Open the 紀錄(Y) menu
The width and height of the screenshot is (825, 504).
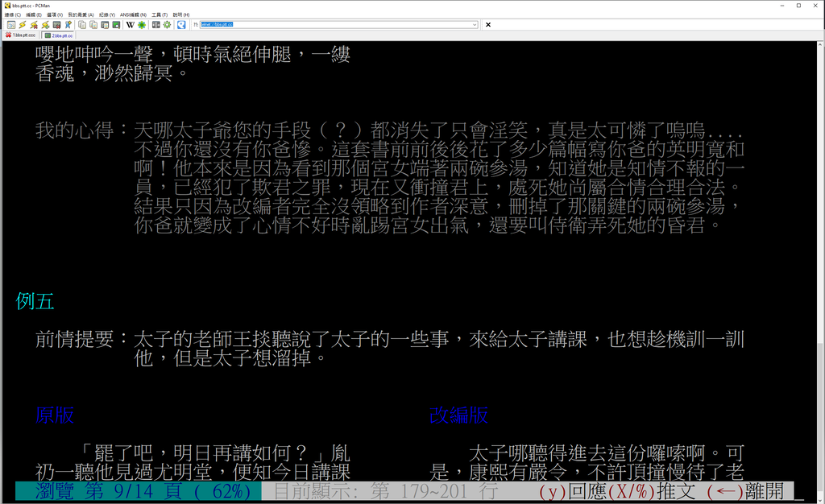coord(107,14)
